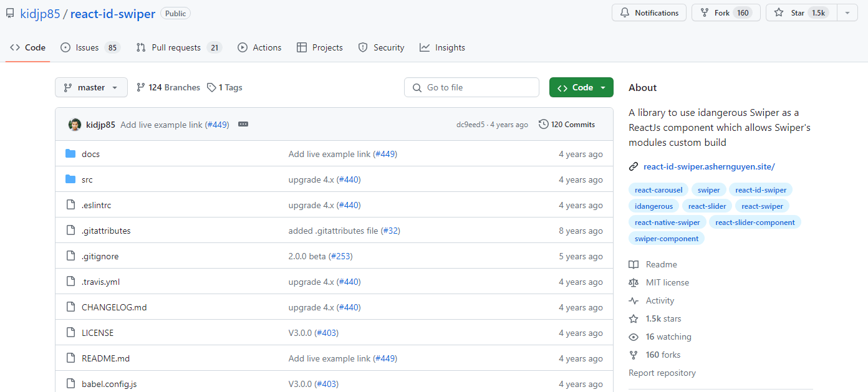Open the src folder icon
868x392 pixels.
click(x=70, y=179)
